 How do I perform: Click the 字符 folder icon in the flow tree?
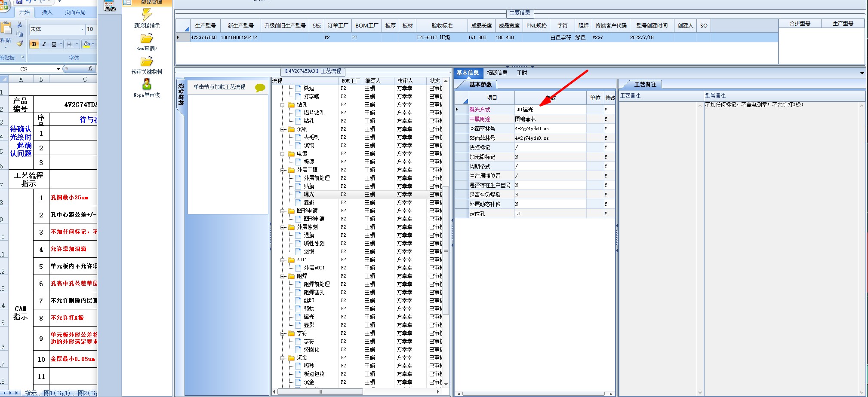(x=291, y=333)
